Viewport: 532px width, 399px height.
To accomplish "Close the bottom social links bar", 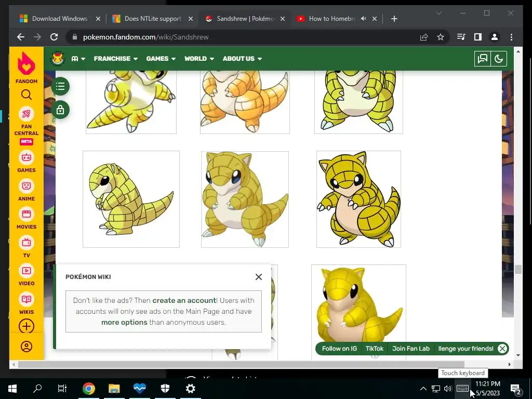I will pyautogui.click(x=502, y=349).
